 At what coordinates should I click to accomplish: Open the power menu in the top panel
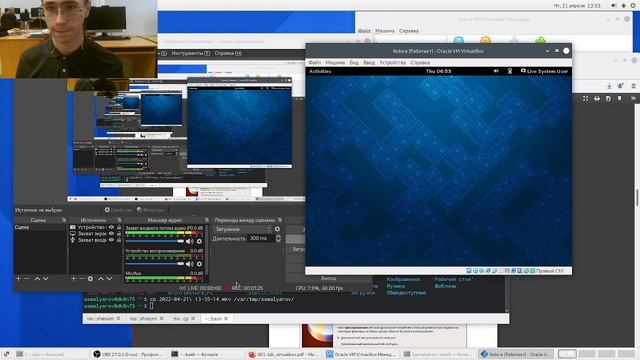pyautogui.click(x=633, y=6)
